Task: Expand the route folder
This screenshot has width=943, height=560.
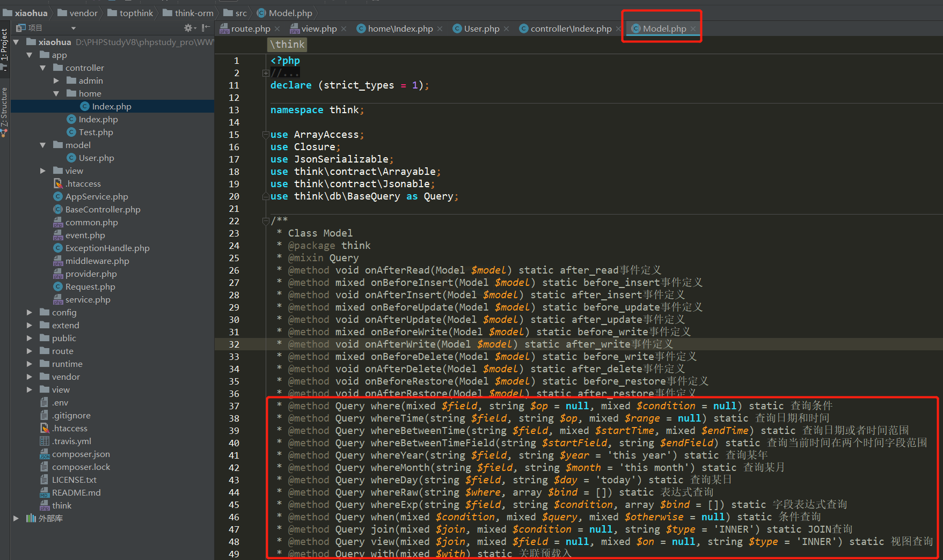Action: 30,351
